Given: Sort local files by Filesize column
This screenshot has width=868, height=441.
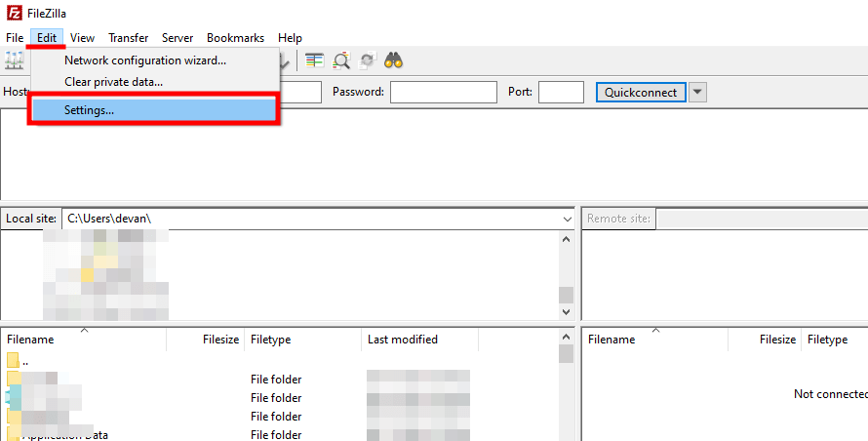Looking at the screenshot, I should click(x=206, y=340).
